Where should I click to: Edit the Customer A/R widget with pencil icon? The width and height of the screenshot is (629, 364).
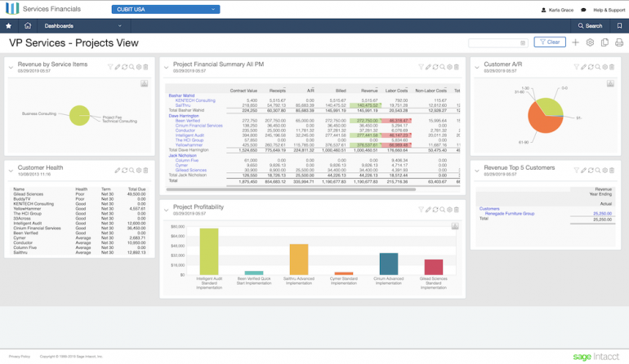click(x=583, y=67)
